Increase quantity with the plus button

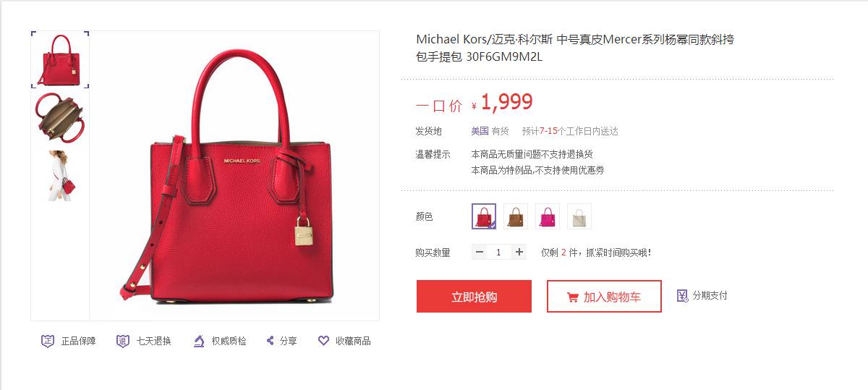[519, 252]
